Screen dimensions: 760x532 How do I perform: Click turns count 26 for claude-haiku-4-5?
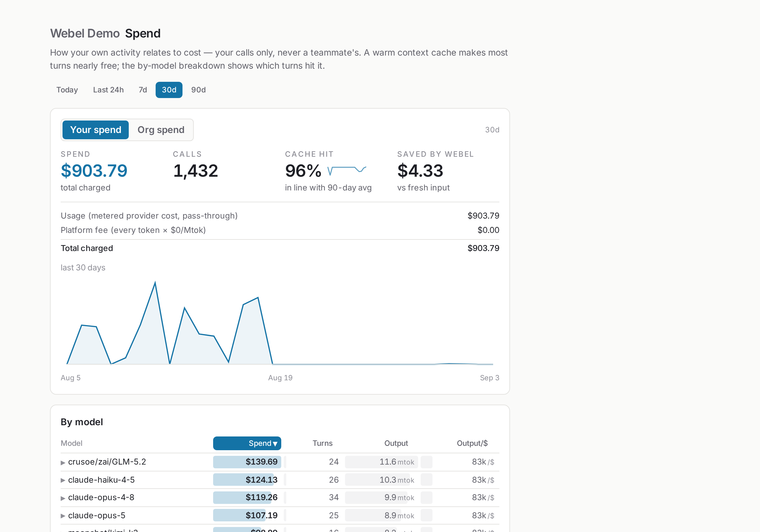point(334,480)
